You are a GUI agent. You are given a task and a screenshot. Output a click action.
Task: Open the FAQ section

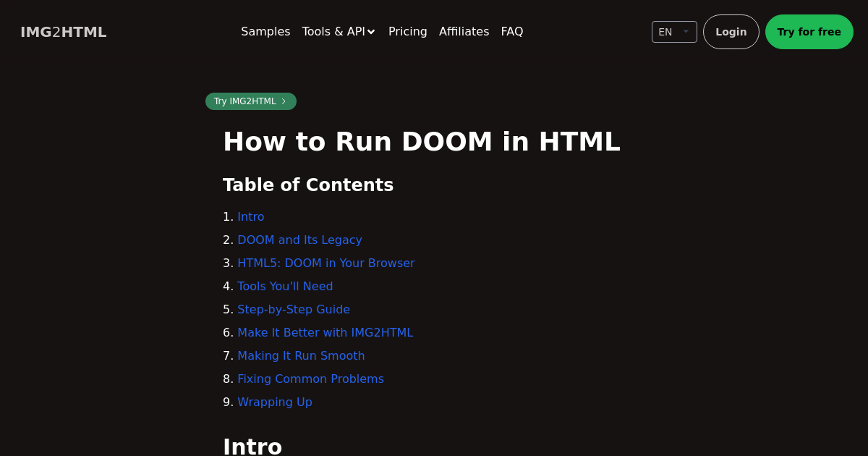512,32
